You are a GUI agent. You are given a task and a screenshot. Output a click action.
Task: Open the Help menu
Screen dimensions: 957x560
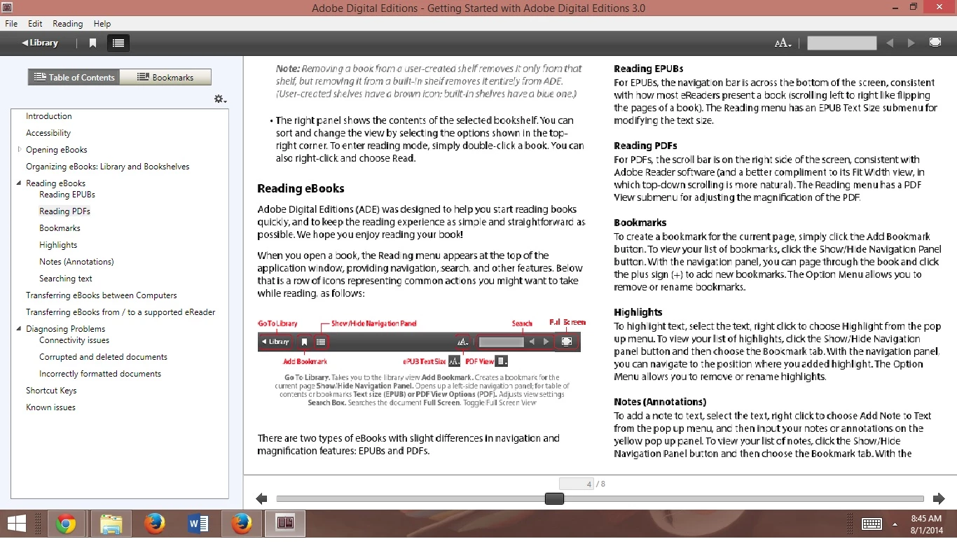click(x=102, y=23)
